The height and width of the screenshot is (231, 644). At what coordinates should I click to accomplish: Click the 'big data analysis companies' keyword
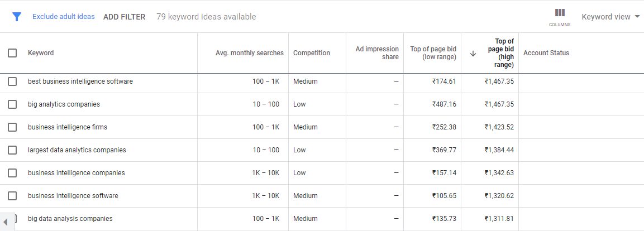click(x=70, y=219)
